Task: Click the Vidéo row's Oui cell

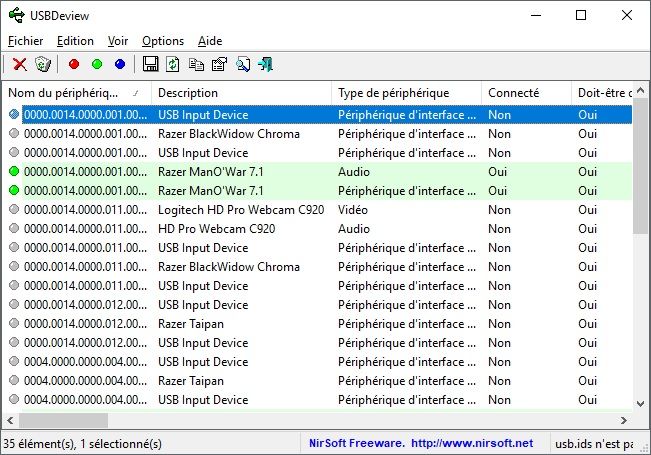Action: click(587, 210)
